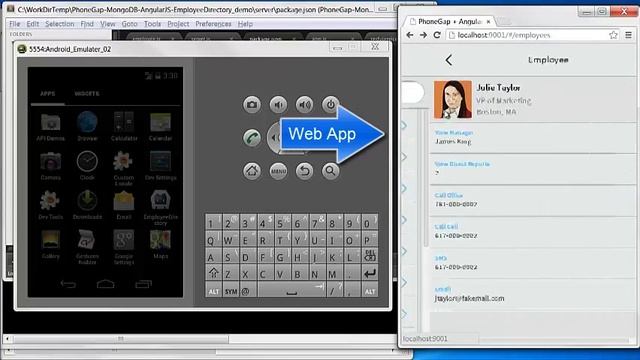Screen dimensions: 640x360
Task: Click the DEL key on emulator keyboard
Action: pyautogui.click(x=370, y=256)
